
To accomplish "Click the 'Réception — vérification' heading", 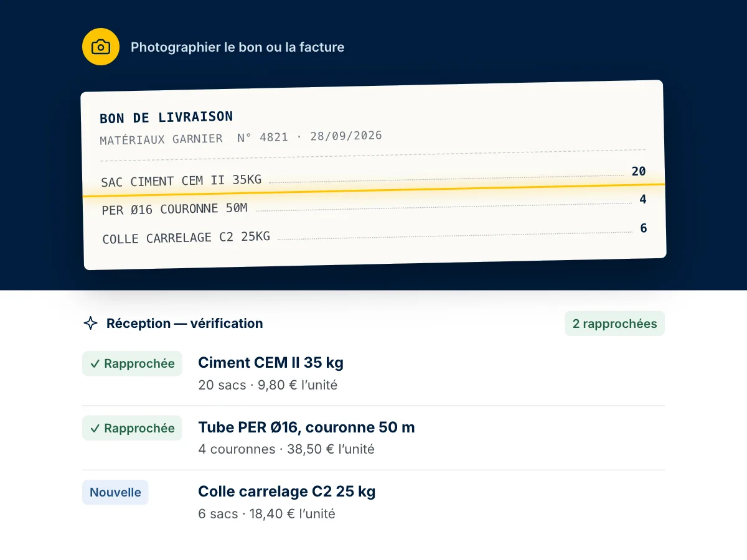I will [x=184, y=323].
